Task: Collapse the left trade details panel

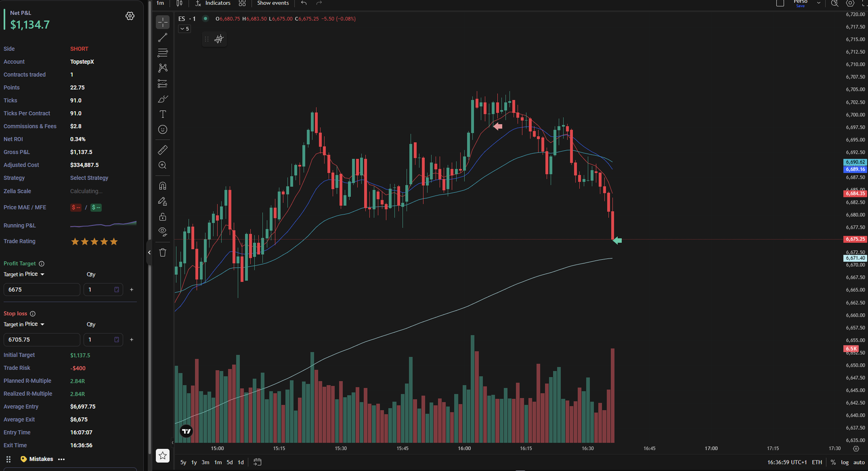Action: click(149, 253)
